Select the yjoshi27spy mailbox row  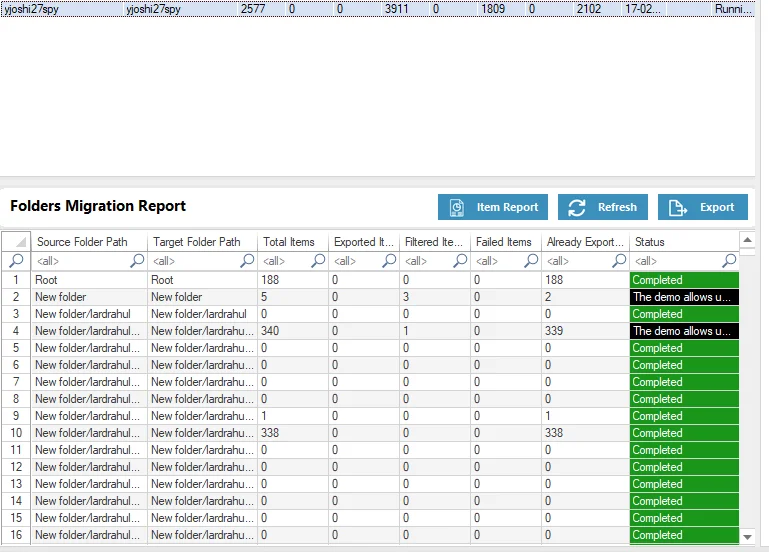[x=377, y=9]
